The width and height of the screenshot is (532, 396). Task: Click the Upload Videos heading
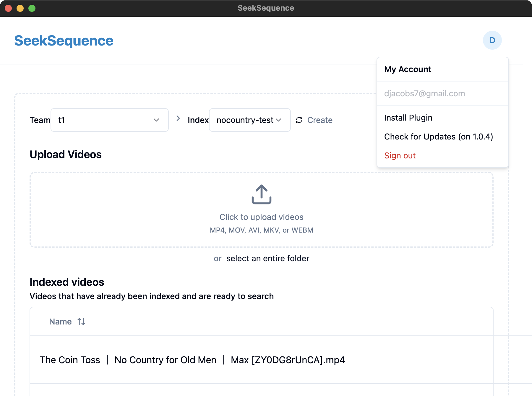[x=66, y=154]
